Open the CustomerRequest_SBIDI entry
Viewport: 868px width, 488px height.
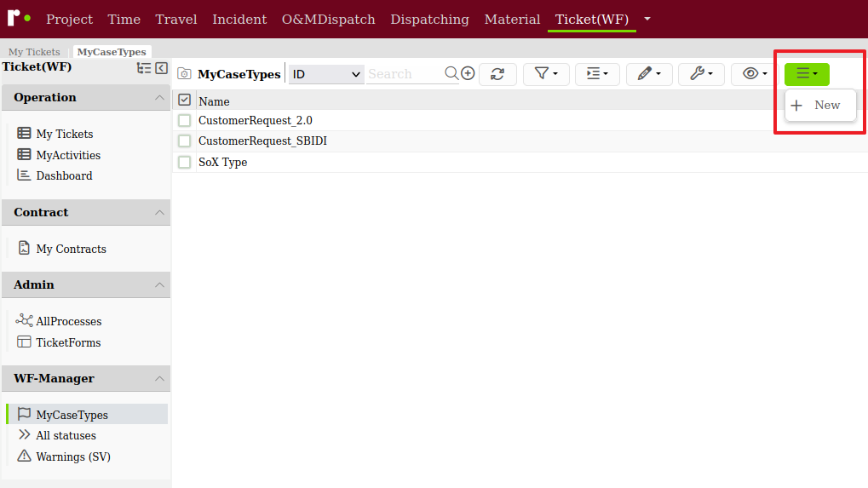click(x=262, y=141)
